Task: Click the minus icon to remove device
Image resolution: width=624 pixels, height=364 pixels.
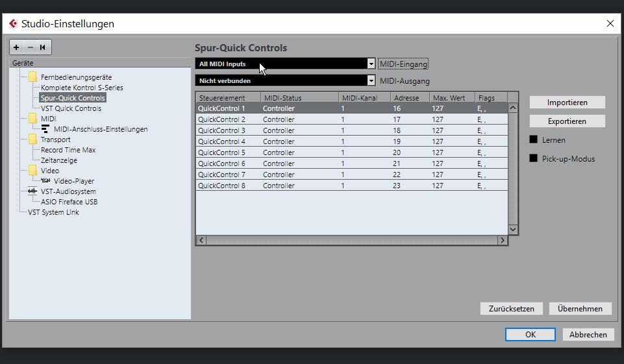Action: [x=29, y=47]
